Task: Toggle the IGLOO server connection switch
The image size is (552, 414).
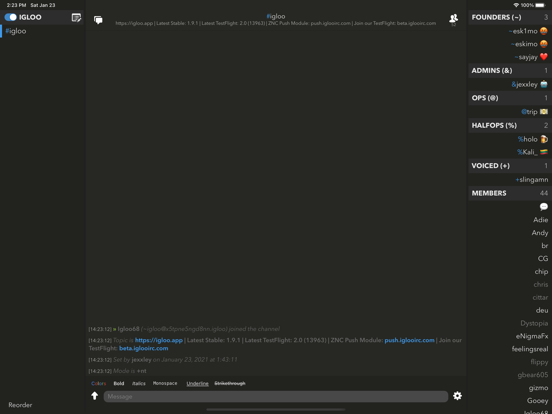Action: pyautogui.click(x=11, y=17)
